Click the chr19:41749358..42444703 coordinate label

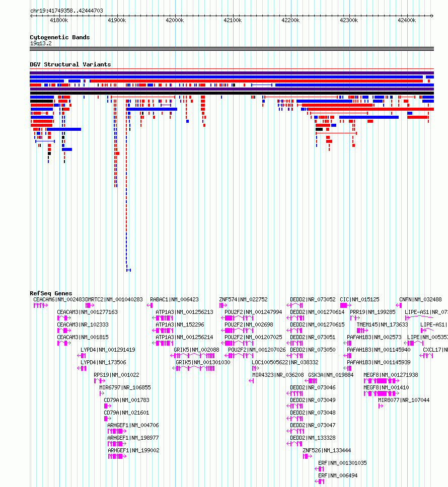(x=66, y=11)
